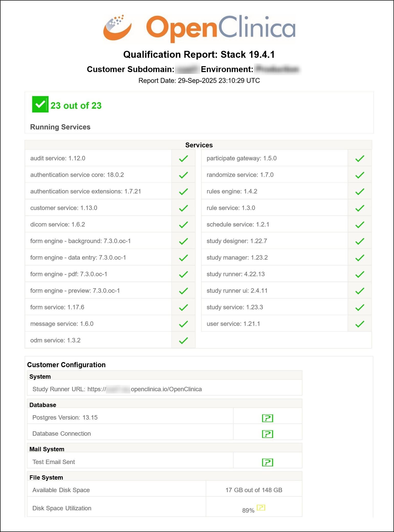Click the study runner ui checkmark
This screenshot has width=394, height=532.
[x=360, y=291]
